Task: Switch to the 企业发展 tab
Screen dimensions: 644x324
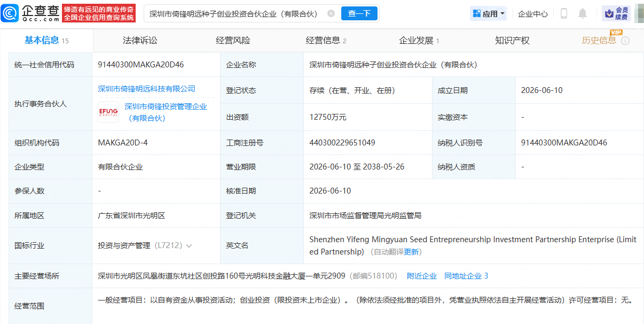Action: click(419, 40)
